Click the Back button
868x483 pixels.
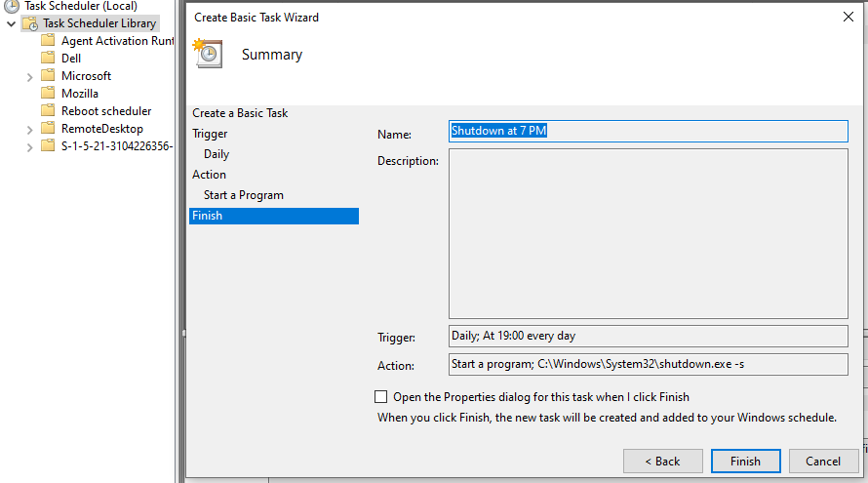point(662,461)
